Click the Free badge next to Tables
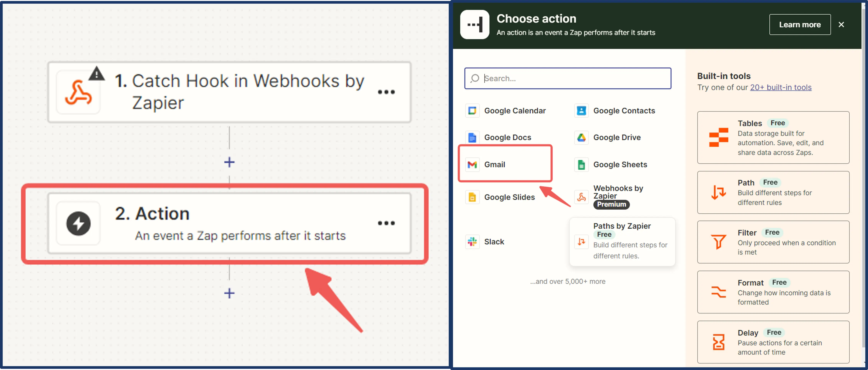Viewport: 868px width, 370px height. point(778,123)
